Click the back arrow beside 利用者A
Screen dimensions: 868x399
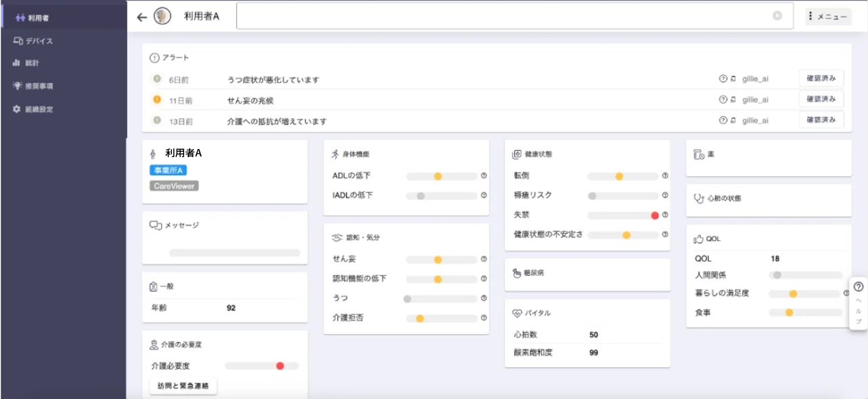click(142, 17)
